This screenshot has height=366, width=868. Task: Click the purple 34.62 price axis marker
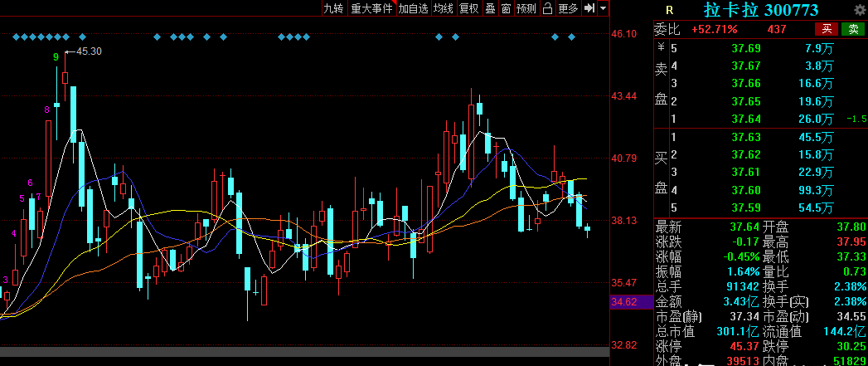coord(623,304)
